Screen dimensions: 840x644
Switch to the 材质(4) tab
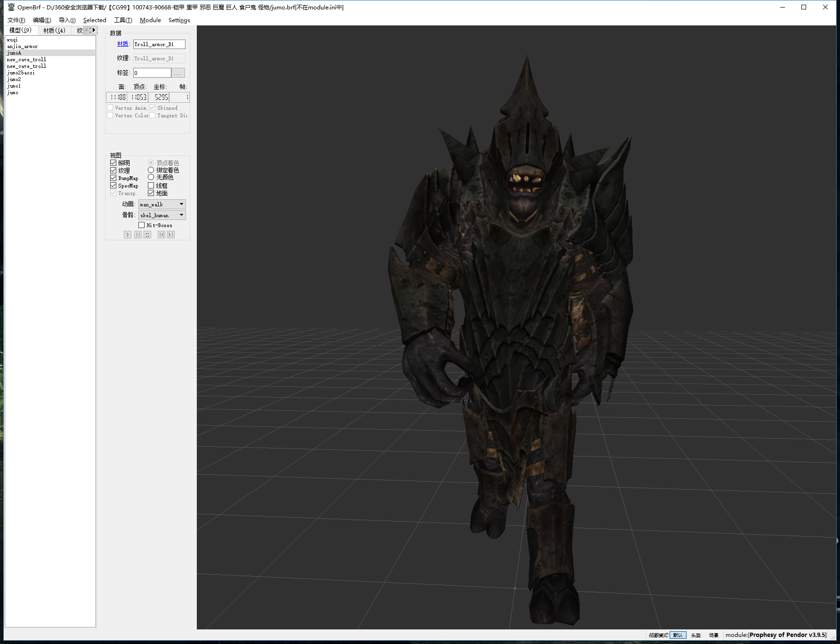click(x=54, y=31)
